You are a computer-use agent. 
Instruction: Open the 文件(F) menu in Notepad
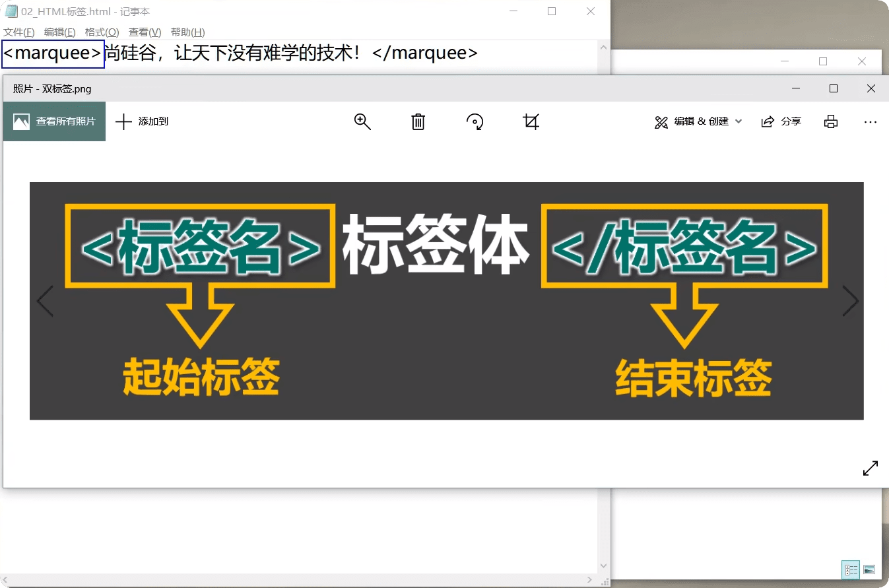pos(19,32)
